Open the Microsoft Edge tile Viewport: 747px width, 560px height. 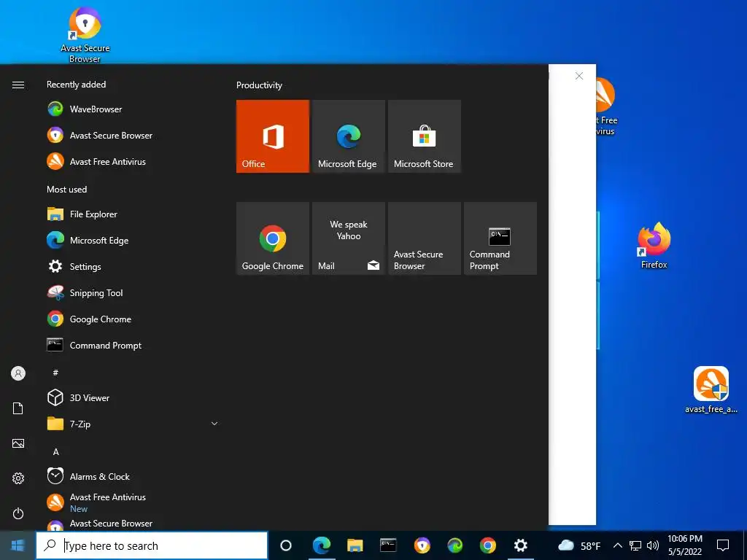(x=348, y=136)
